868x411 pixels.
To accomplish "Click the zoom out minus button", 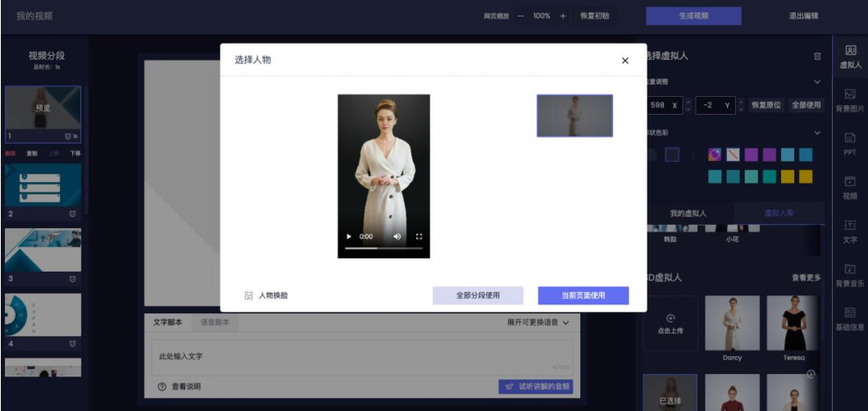I will click(520, 16).
